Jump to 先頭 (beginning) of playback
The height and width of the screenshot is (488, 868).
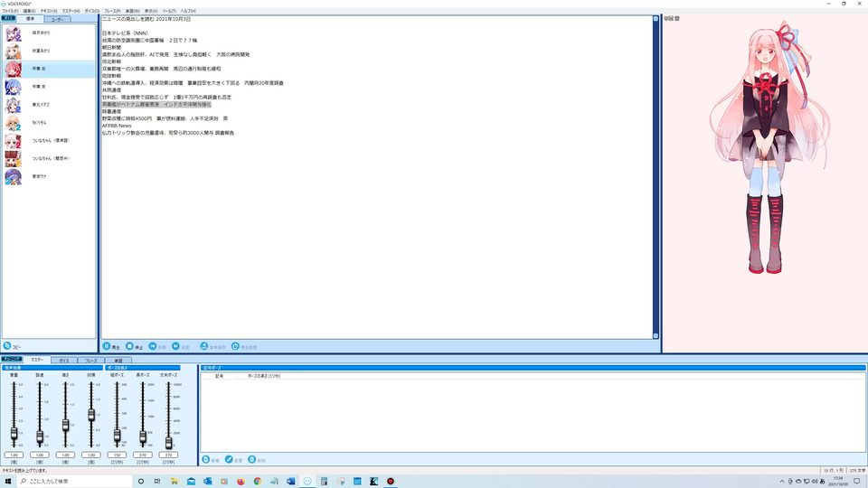(x=157, y=347)
